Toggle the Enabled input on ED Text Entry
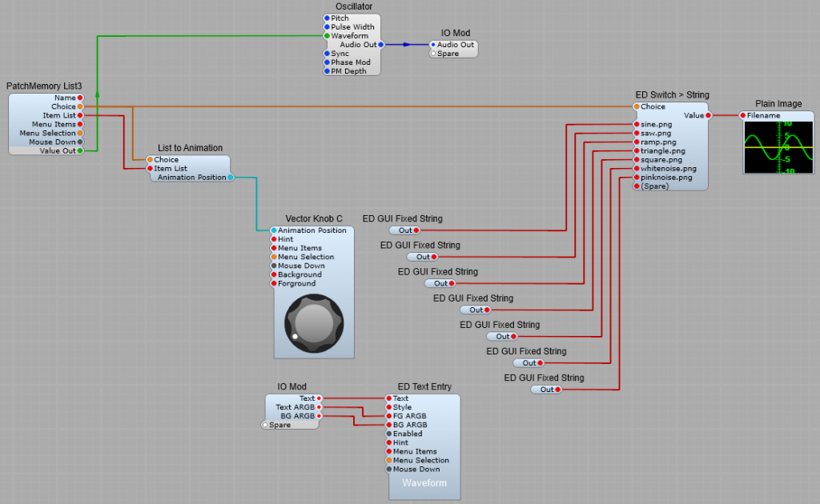 tap(390, 434)
